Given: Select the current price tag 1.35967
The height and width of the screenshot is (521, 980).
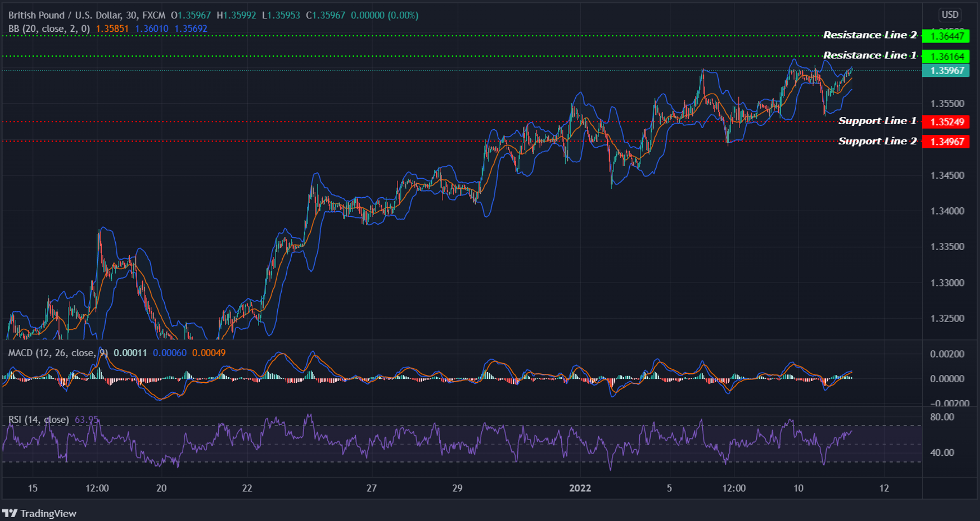Looking at the screenshot, I should point(947,71).
